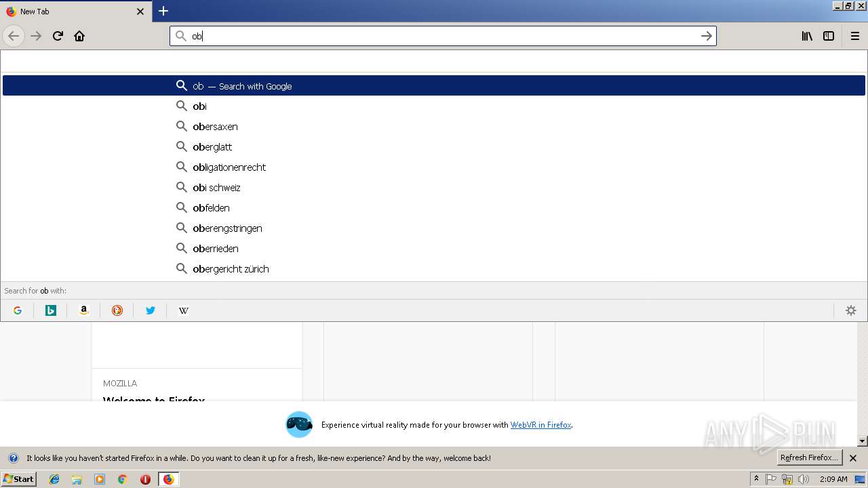The width and height of the screenshot is (868, 488).
Task: Open the media player taskbar icon
Action: (100, 479)
